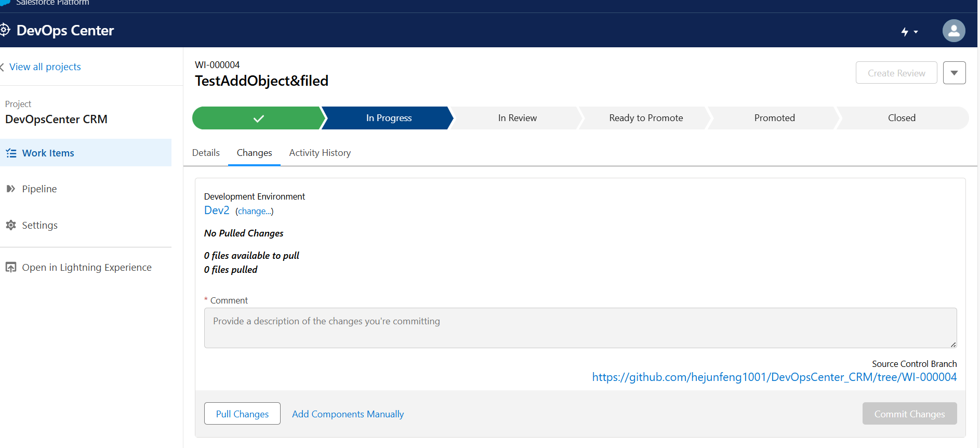Click the completed green checkmark stage
Screen dimensions: 980x448
258,118
